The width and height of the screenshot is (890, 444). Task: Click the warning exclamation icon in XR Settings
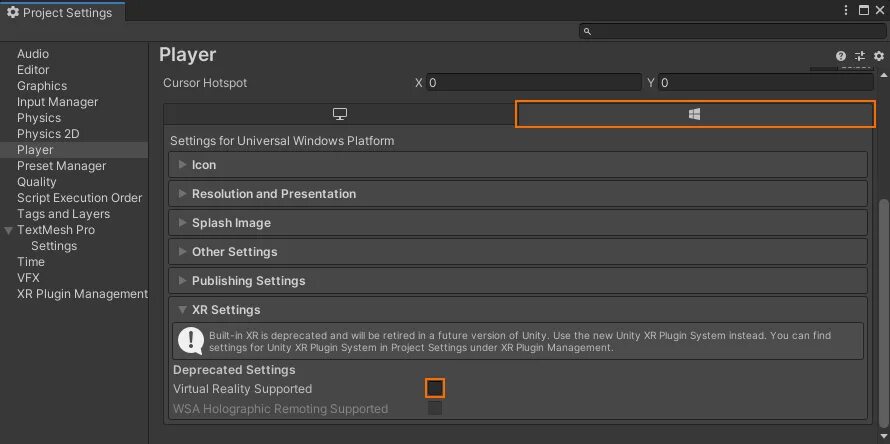pos(191,341)
